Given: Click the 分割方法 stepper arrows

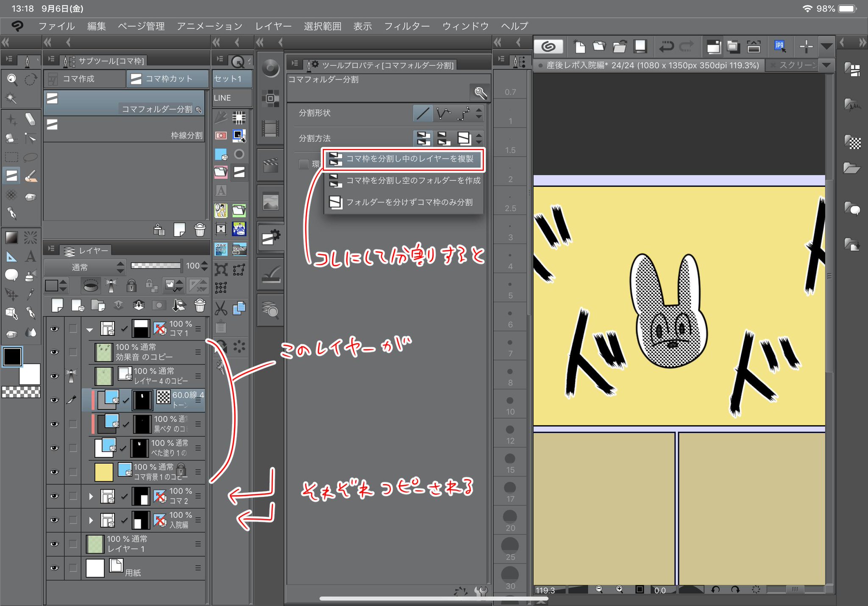Looking at the screenshot, I should (x=479, y=138).
